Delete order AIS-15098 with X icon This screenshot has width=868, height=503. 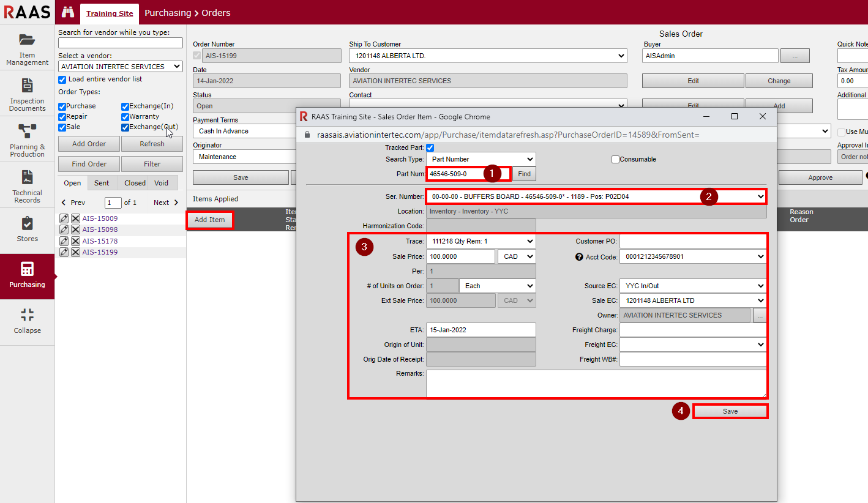75,229
